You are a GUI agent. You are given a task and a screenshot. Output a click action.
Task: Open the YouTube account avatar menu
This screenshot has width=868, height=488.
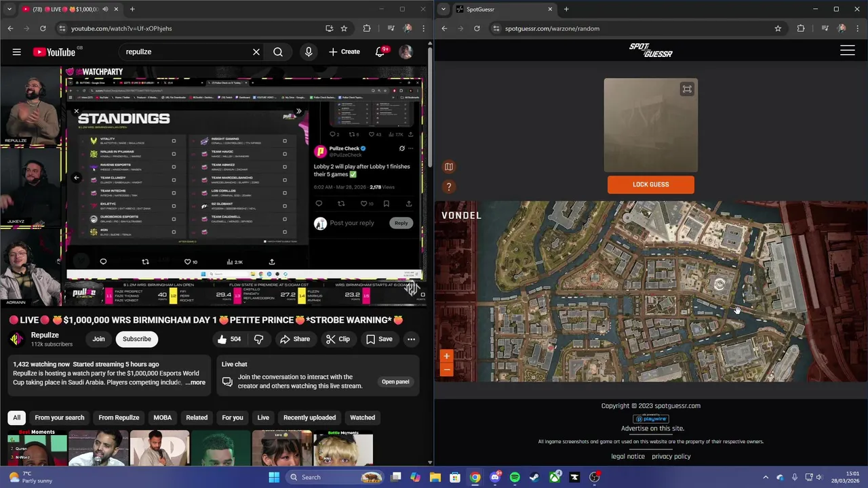tap(406, 52)
